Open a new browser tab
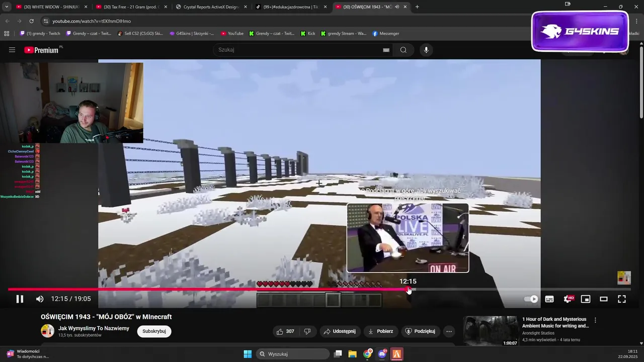This screenshot has width=644, height=362. tap(417, 7)
